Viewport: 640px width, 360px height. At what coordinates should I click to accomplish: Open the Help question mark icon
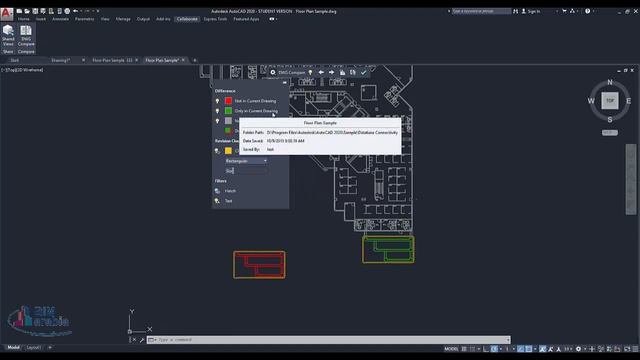(x=587, y=11)
